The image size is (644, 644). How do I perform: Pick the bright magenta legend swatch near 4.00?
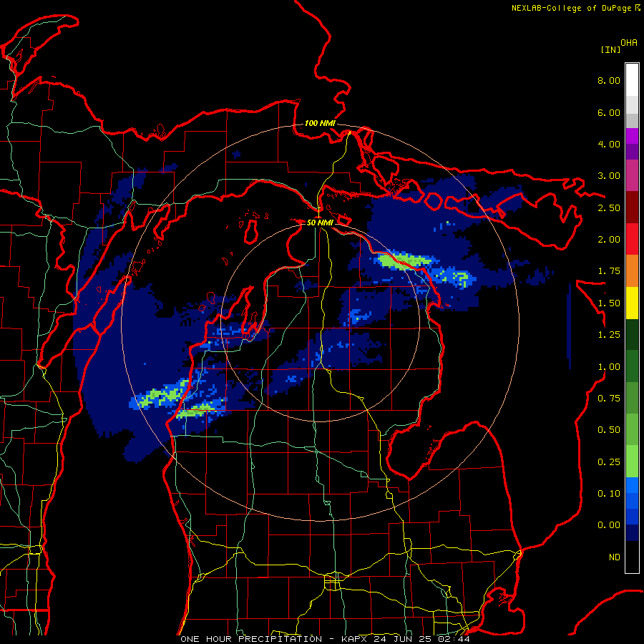click(632, 137)
